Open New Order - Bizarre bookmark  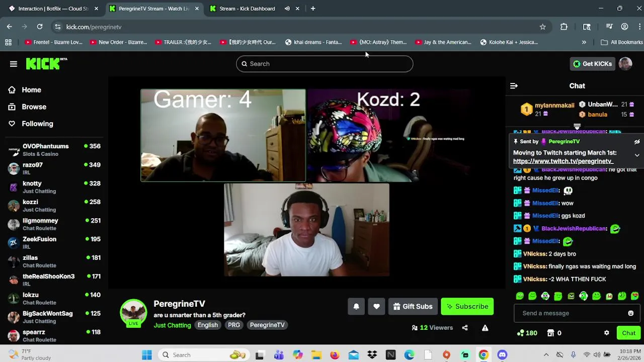coord(118,42)
